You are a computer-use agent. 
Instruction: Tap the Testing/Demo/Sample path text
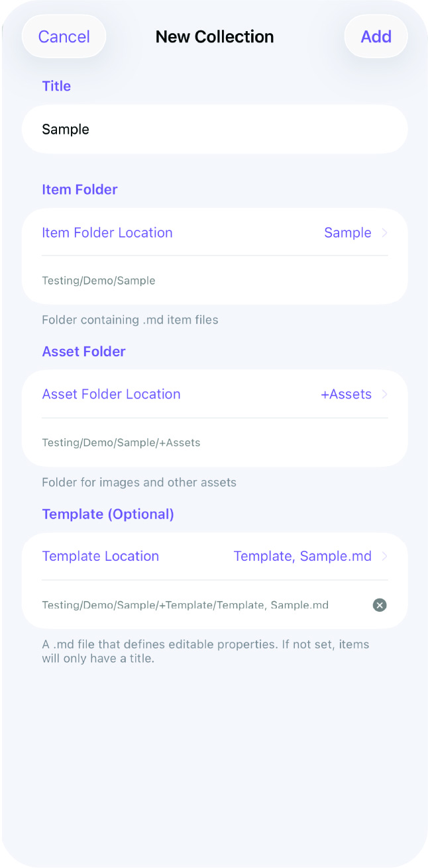pos(98,280)
